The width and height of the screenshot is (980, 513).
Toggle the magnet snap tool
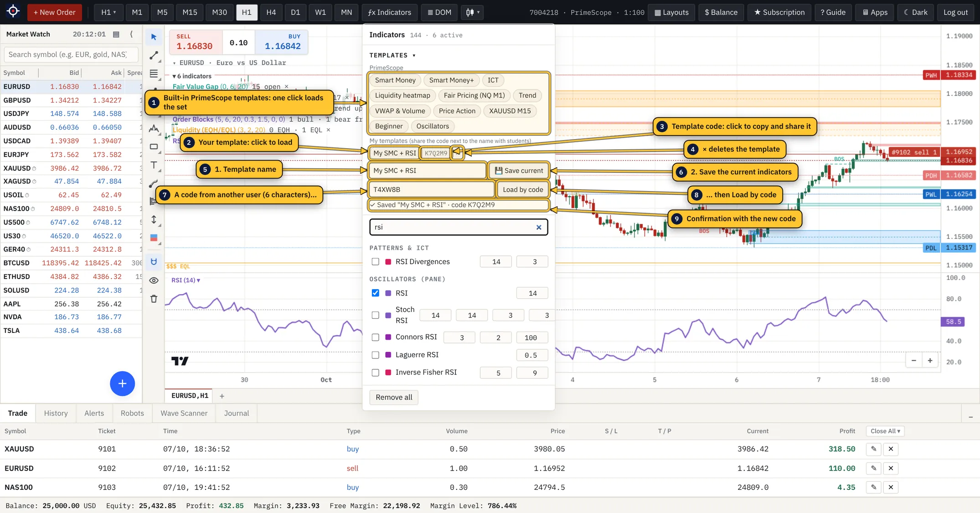click(154, 262)
